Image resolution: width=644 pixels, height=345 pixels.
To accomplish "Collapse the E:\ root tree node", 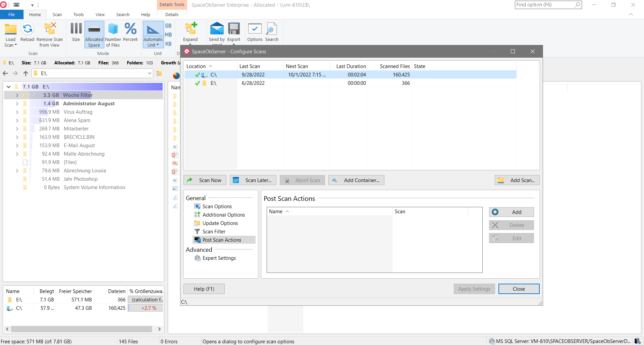I will (9, 87).
